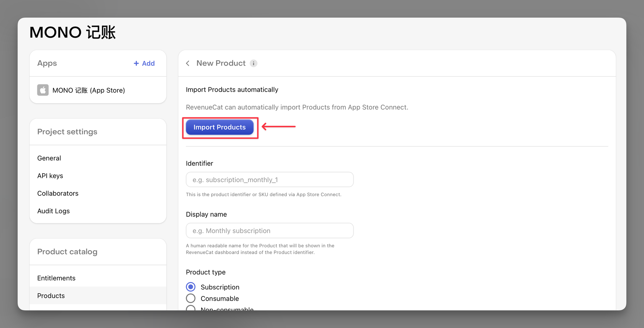
Task: Click the Subscription label text
Action: [220, 287]
